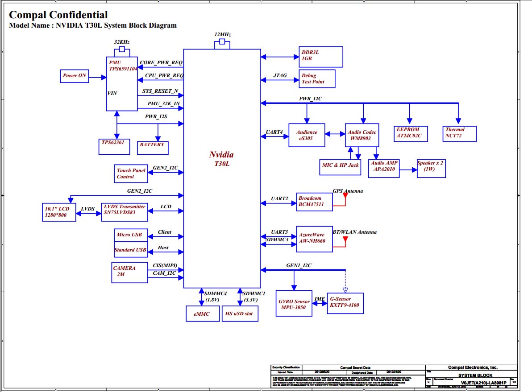The width and height of the screenshot is (532, 392).
Task: Click the Nvidia T30L label in central block
Action: tap(221, 159)
